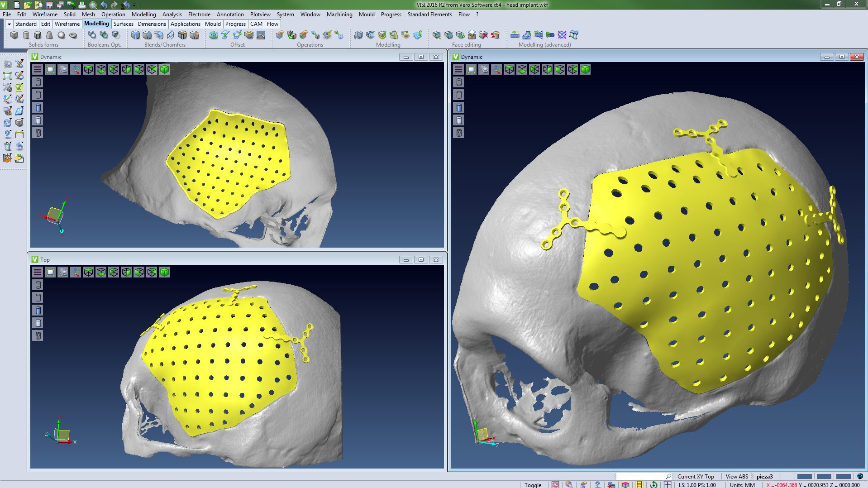Image resolution: width=868 pixels, height=488 pixels.
Task: Click the torus solid form icon
Action: click(x=73, y=35)
